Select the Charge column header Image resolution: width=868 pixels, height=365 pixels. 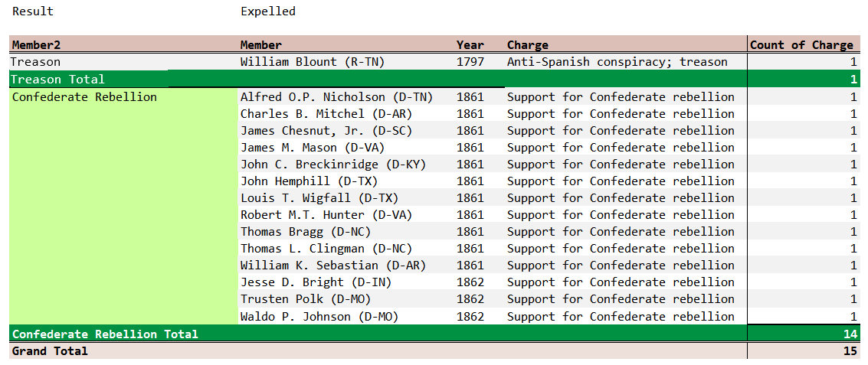pos(528,45)
